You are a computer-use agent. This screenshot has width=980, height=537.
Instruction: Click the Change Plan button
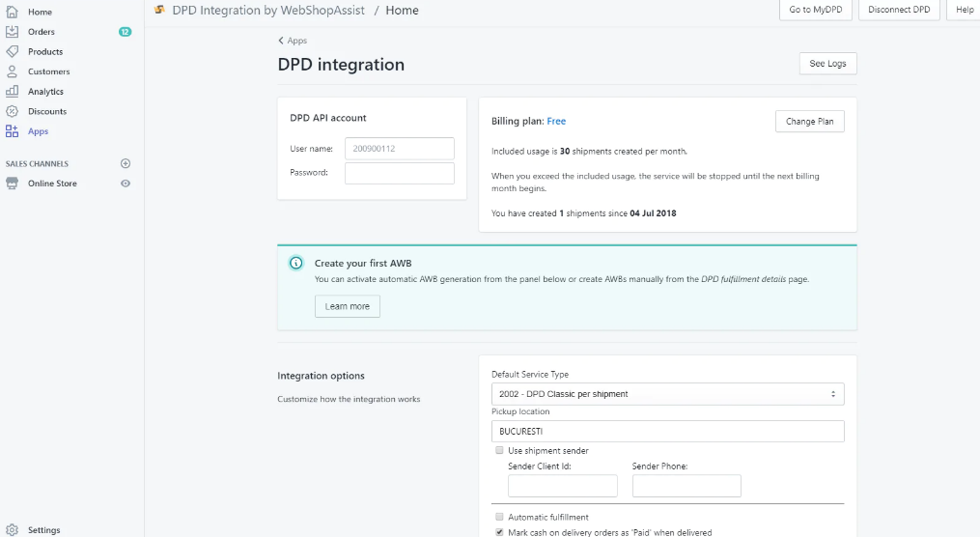809,122
